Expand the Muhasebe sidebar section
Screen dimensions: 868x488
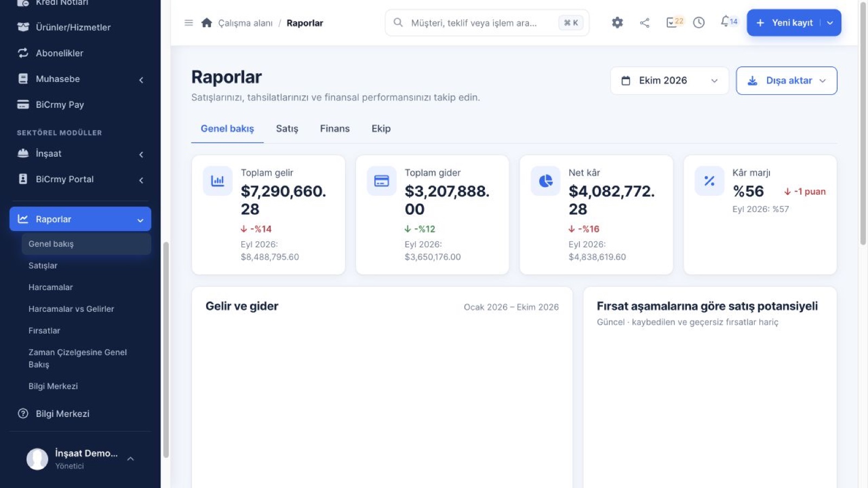coord(80,79)
